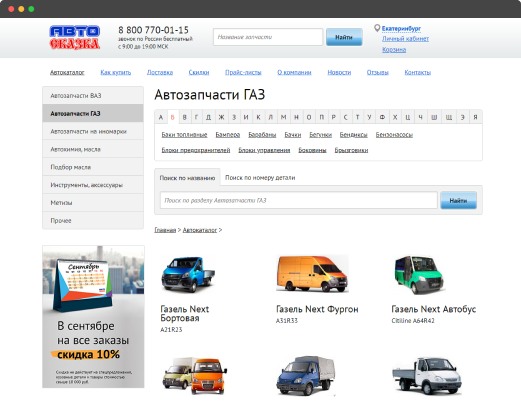Switch to Поиск по номеру детали tab

pos(260,178)
